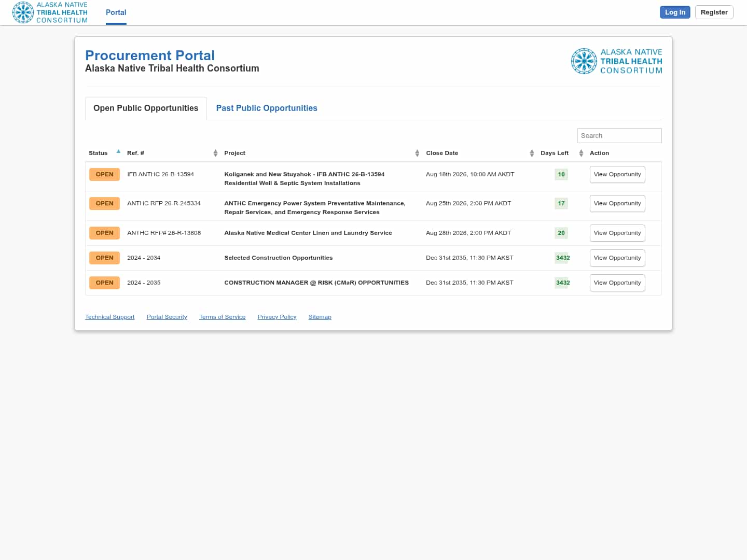This screenshot has height=560, width=747.
Task: Switch to Open Public Opportunities tab
Action: [x=146, y=108]
